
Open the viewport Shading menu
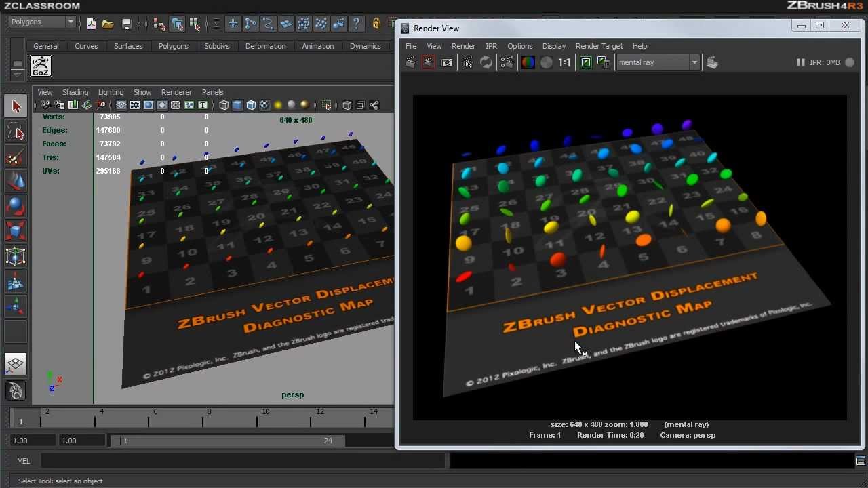75,92
